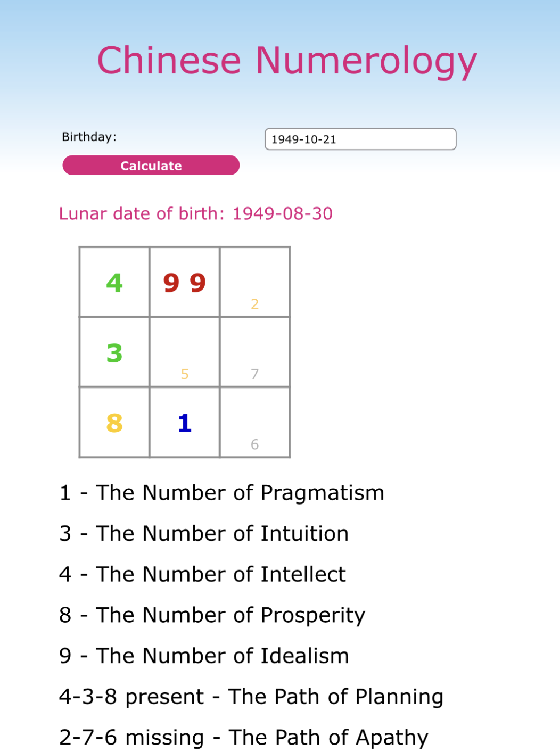560x752 pixels.
Task: Click the grid cell with gray 6
Action: click(255, 423)
